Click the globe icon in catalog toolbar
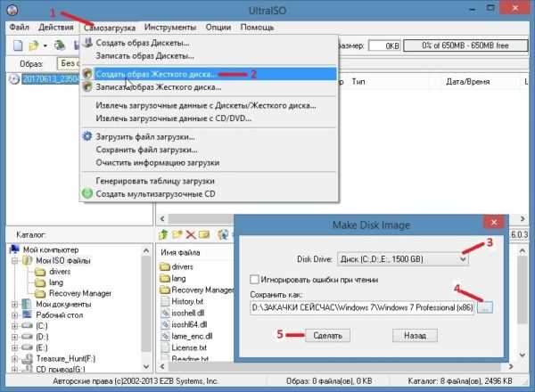Image resolution: width=535 pixels, height=392 pixels. 223,234
